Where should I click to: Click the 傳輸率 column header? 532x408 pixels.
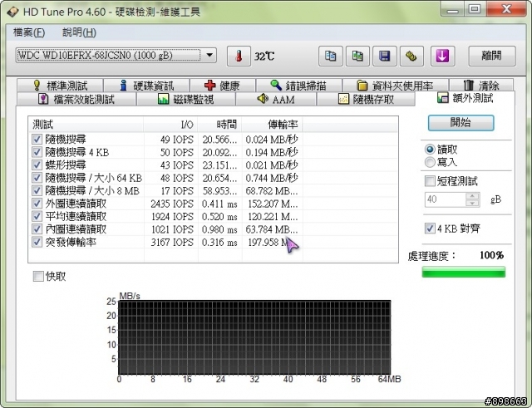tap(272, 125)
